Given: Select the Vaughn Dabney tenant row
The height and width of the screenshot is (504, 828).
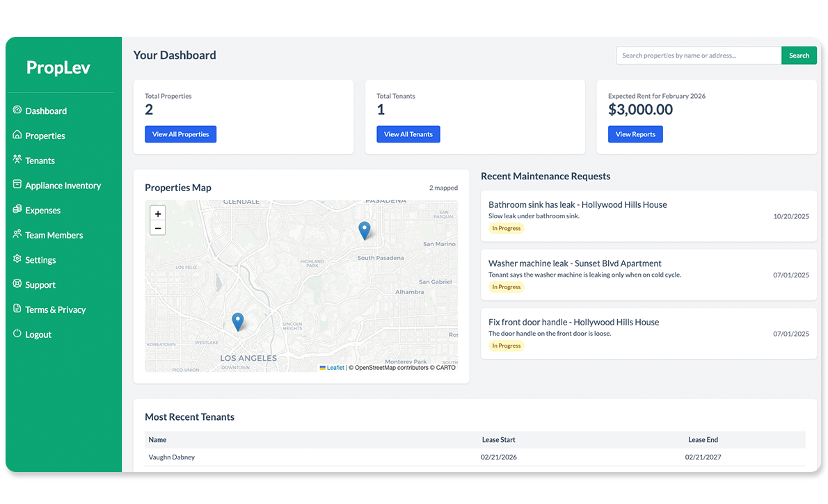Looking at the screenshot, I should 475,457.
